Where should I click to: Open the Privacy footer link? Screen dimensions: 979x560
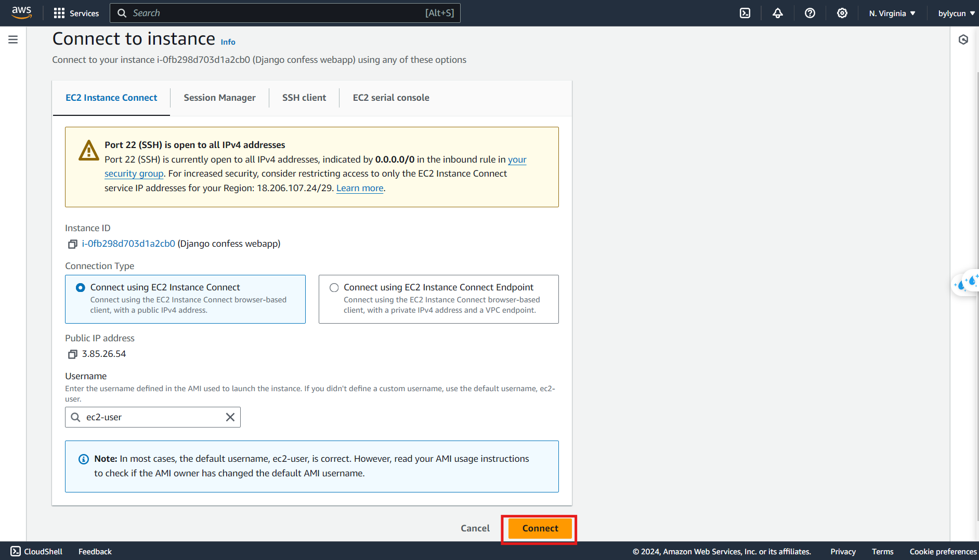[x=843, y=551]
